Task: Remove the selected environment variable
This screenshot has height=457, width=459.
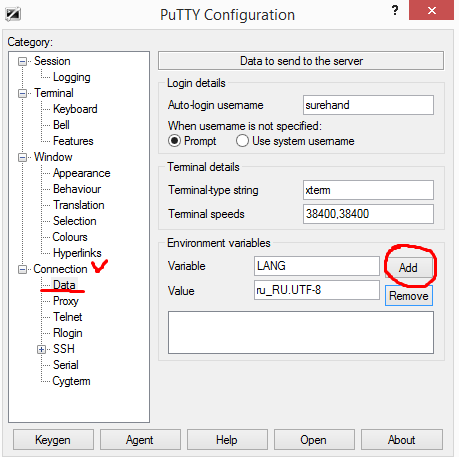Action: (409, 296)
